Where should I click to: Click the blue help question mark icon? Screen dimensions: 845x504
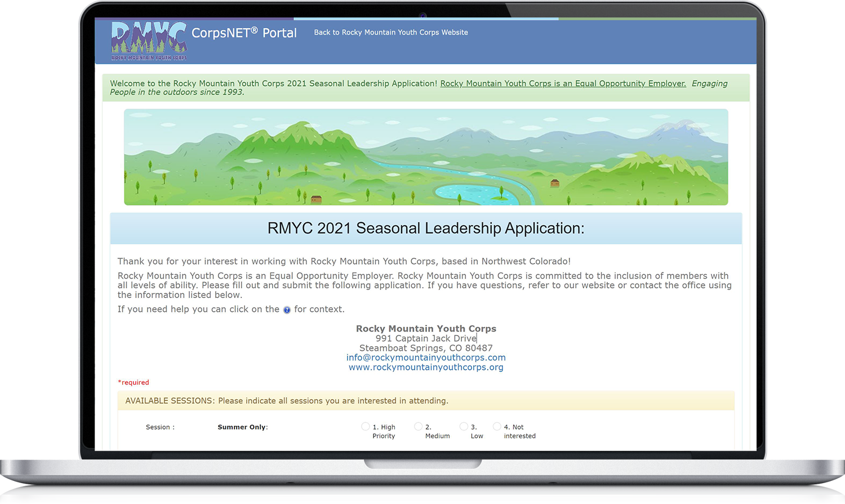pos(287,310)
